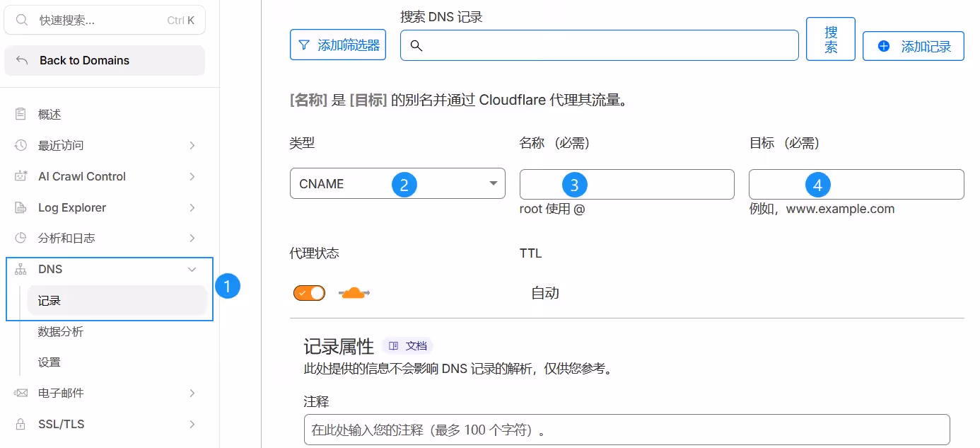The image size is (980, 448).
Task: Click the 添加记录 button
Action: click(x=913, y=46)
